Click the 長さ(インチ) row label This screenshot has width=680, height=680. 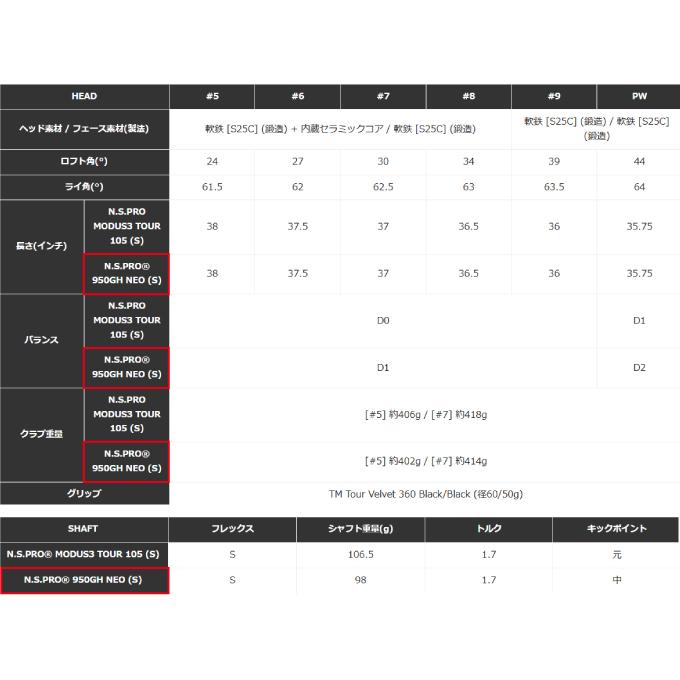pyautogui.click(x=42, y=246)
